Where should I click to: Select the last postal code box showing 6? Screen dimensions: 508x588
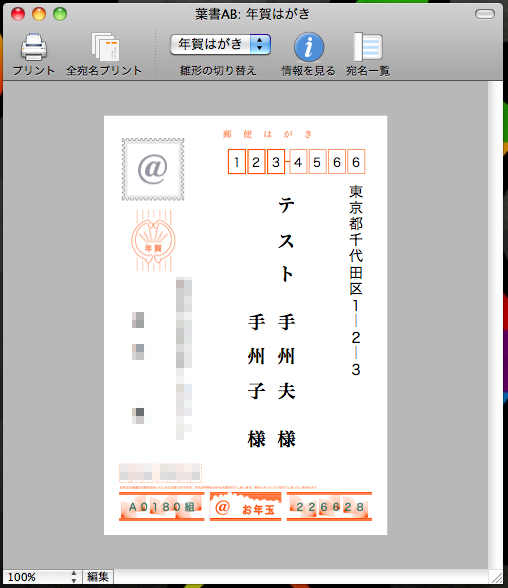(356, 162)
